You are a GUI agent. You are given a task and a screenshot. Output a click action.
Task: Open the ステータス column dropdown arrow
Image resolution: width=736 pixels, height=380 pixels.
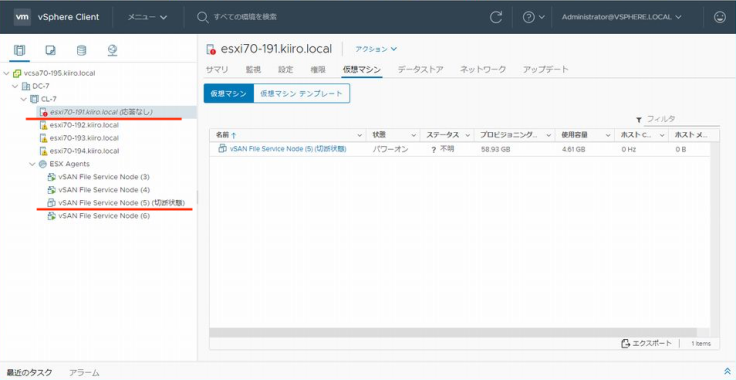(468, 135)
